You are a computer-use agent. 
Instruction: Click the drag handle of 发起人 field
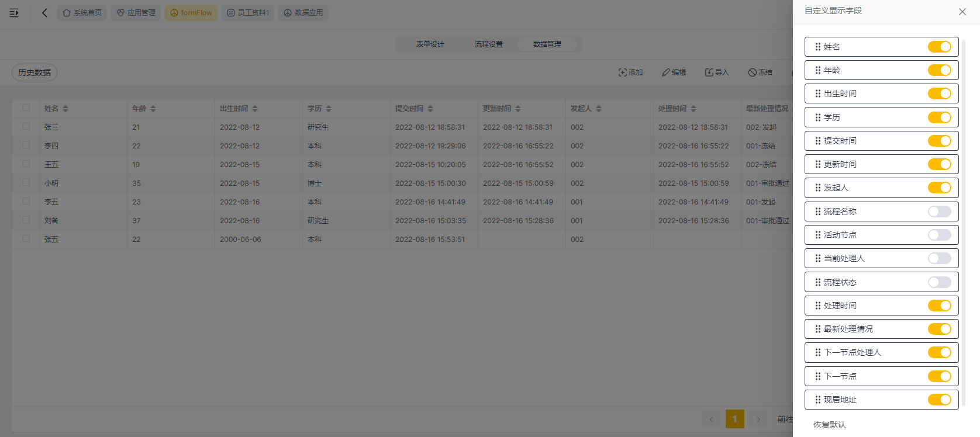coord(818,188)
